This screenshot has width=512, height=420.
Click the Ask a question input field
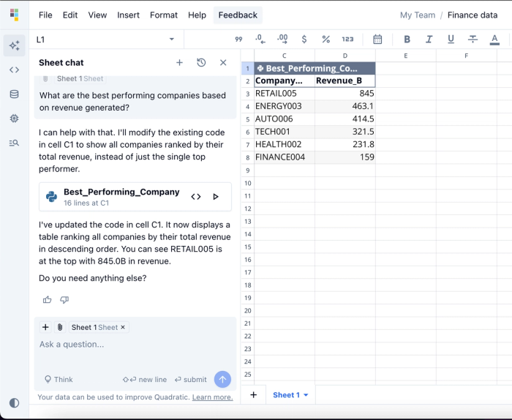pyautogui.click(x=135, y=344)
